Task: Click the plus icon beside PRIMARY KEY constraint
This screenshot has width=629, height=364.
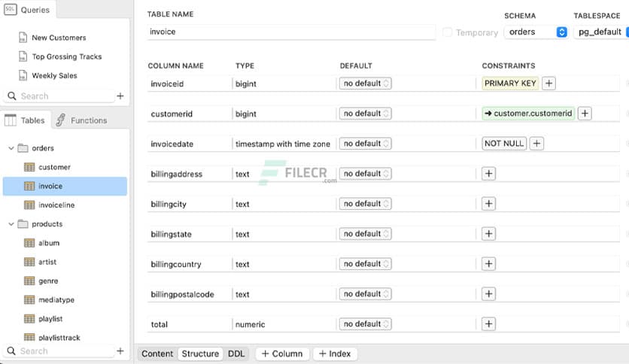Action: click(549, 83)
